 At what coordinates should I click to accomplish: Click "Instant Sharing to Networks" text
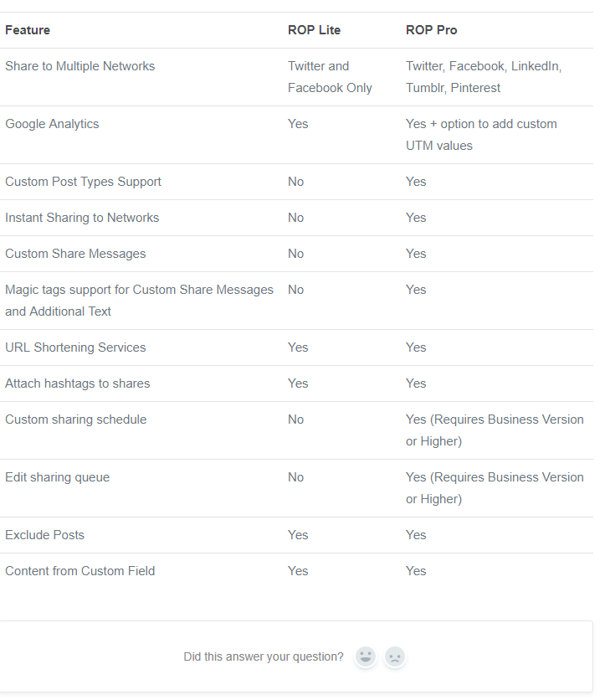82,218
